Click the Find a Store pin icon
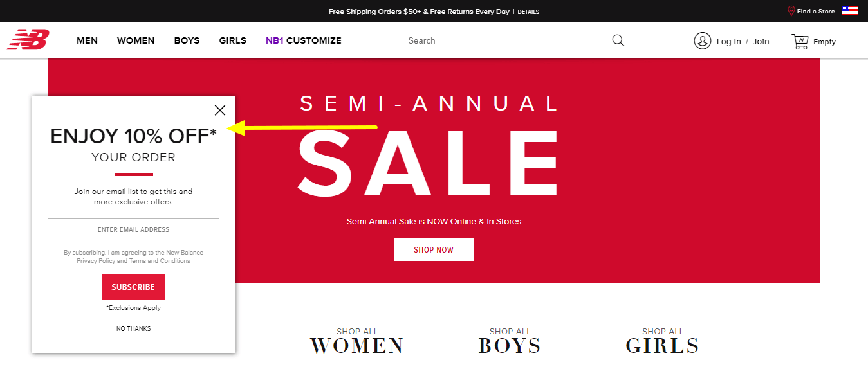 point(791,11)
